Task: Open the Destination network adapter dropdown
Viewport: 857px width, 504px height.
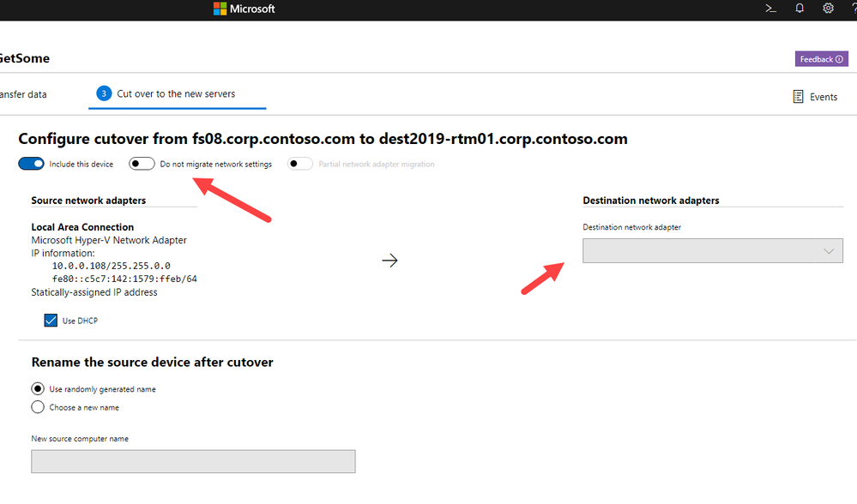Action: (713, 250)
